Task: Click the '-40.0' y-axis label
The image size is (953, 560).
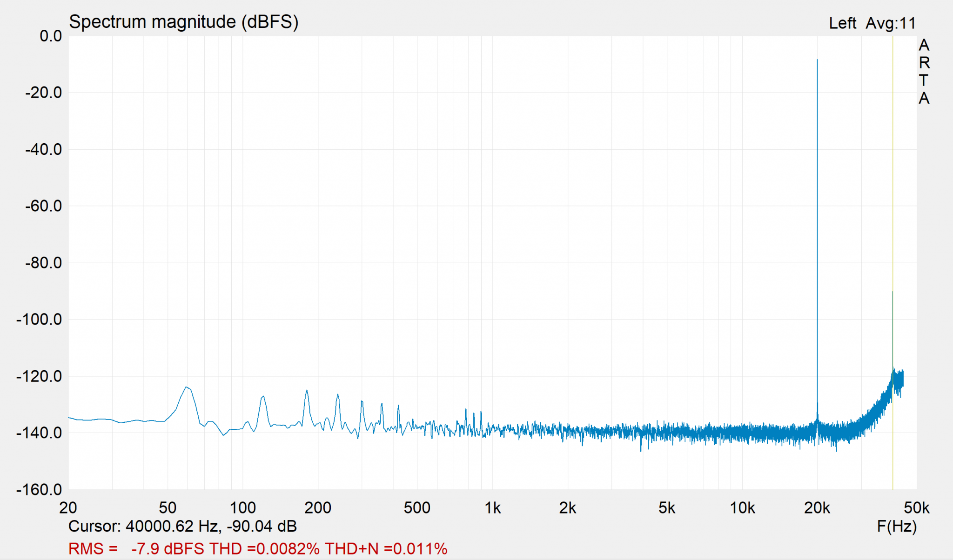Action: click(43, 149)
